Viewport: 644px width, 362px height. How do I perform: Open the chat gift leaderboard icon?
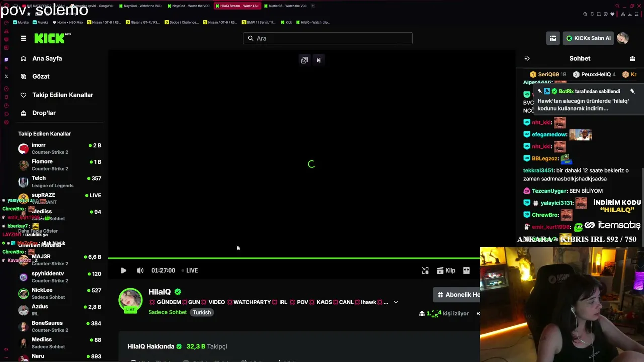tap(632, 58)
